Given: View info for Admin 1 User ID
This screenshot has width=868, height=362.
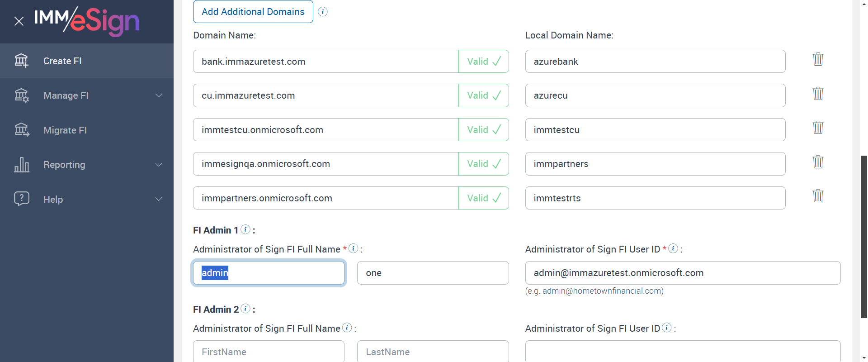Looking at the screenshot, I should pos(673,248).
